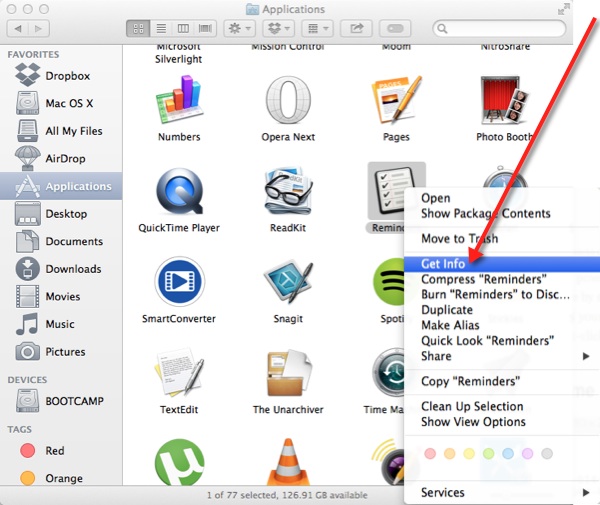Go forward with the forward arrow

pyautogui.click(x=38, y=28)
